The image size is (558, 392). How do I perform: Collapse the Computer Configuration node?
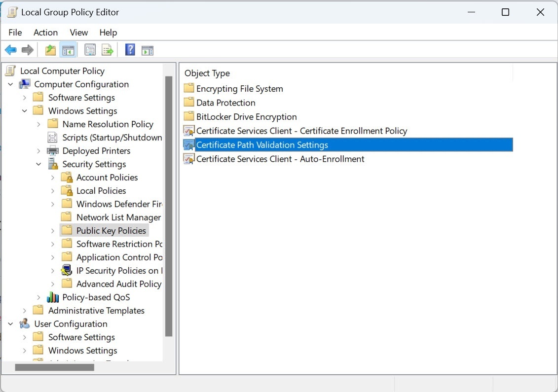pos(10,84)
